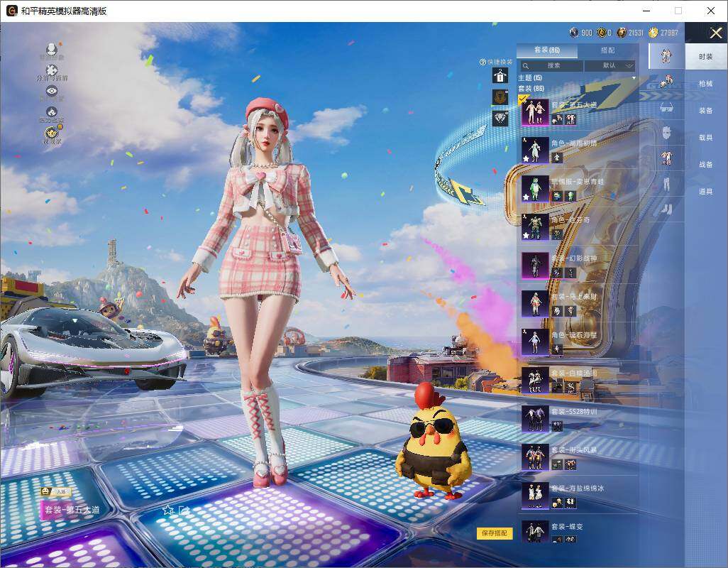
Task: Switch to the 时装 fashion tab
Action: click(x=706, y=57)
